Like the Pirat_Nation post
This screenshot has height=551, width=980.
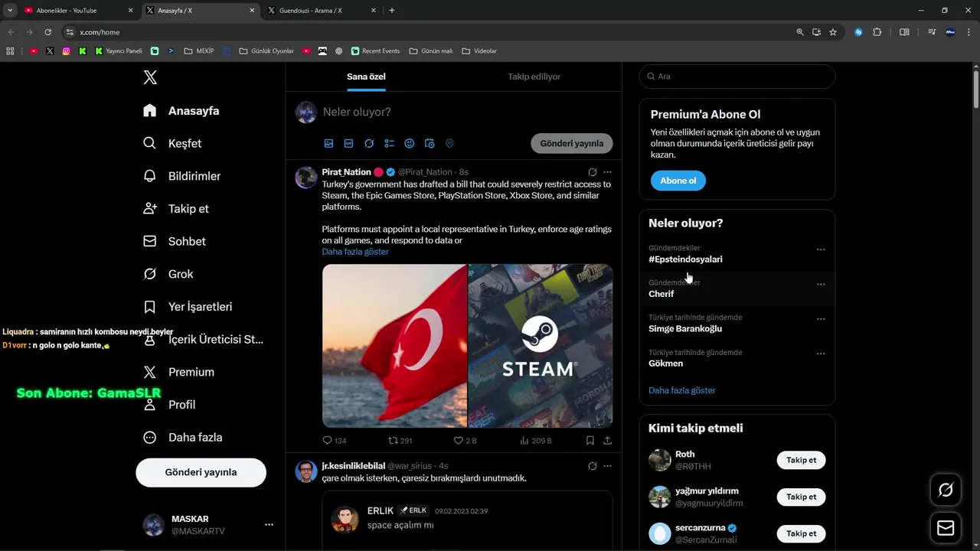pyautogui.click(x=465, y=441)
